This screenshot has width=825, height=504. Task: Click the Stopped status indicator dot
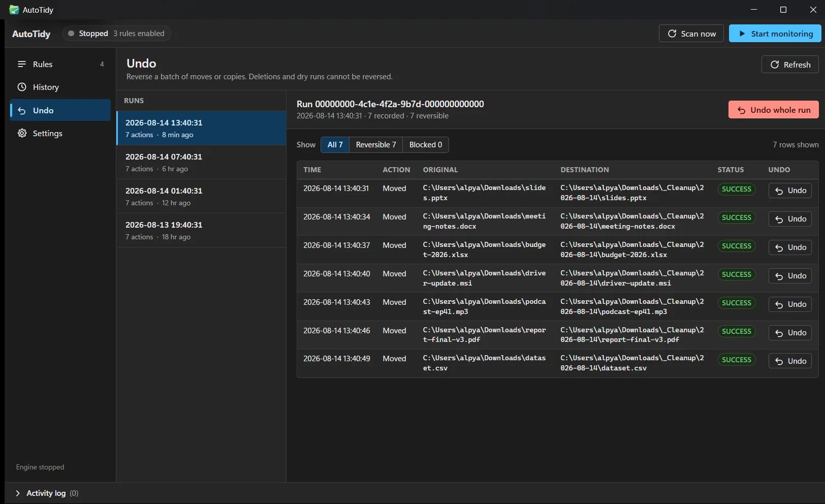71,34
